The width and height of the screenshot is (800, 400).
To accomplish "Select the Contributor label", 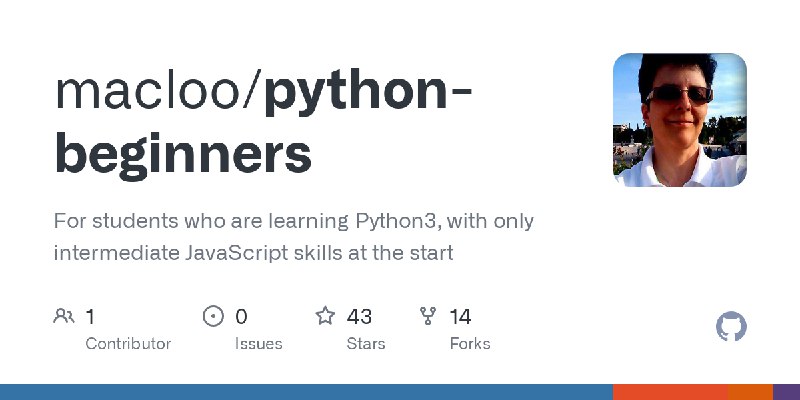I will click(x=128, y=344).
